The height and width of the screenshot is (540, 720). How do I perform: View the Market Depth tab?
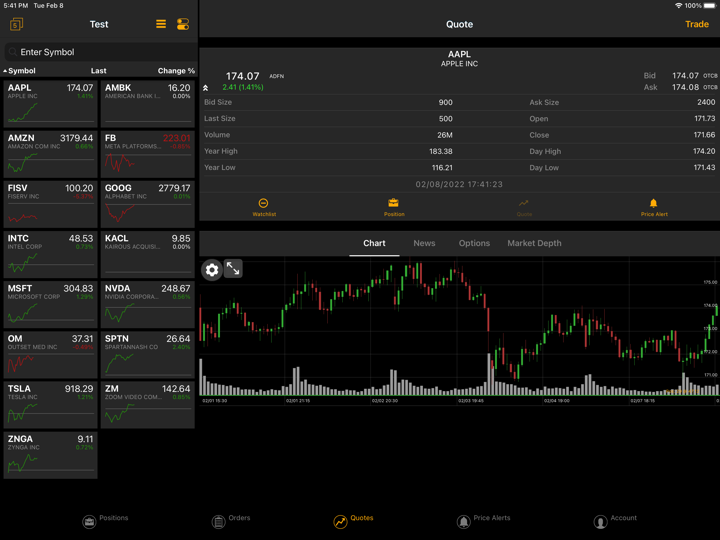point(534,243)
